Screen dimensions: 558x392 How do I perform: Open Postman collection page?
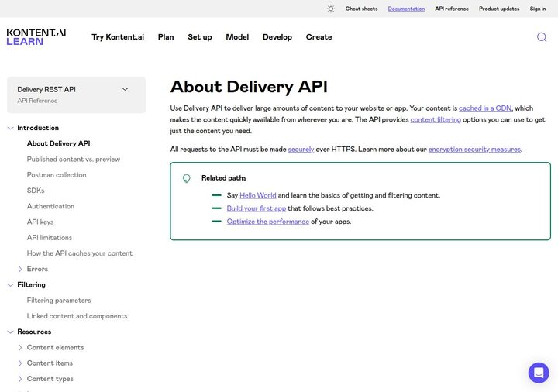coord(57,175)
